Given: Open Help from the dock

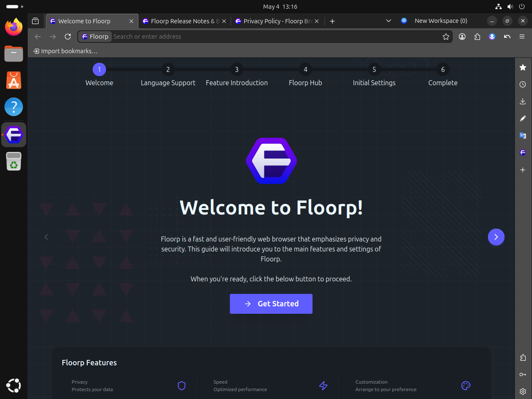Looking at the screenshot, I should 14,107.
